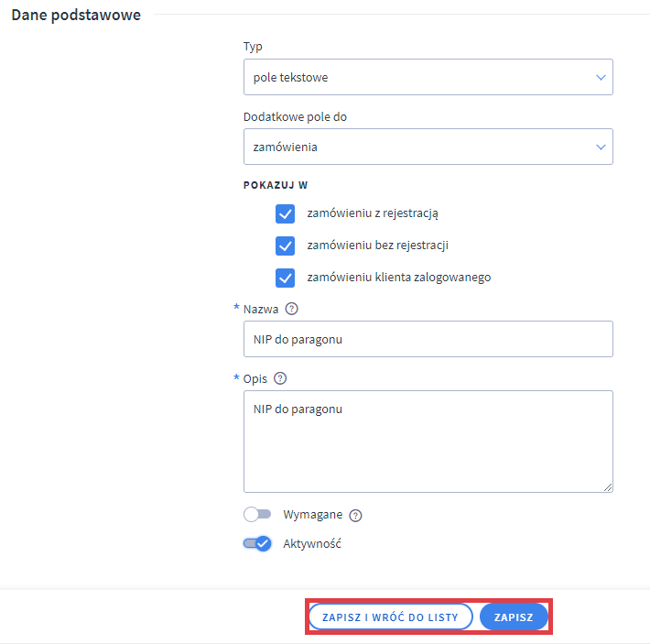Click the chevron arrow in Typ field

tap(601, 78)
